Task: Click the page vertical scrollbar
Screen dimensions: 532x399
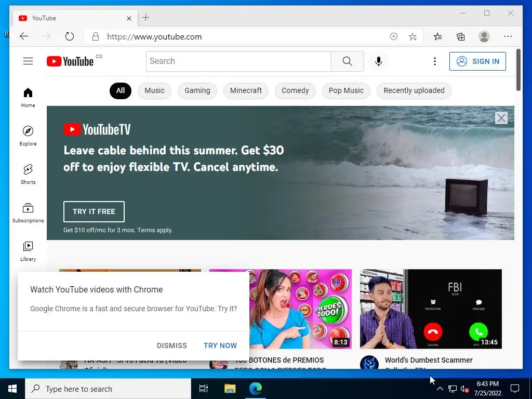Action: tap(518, 70)
